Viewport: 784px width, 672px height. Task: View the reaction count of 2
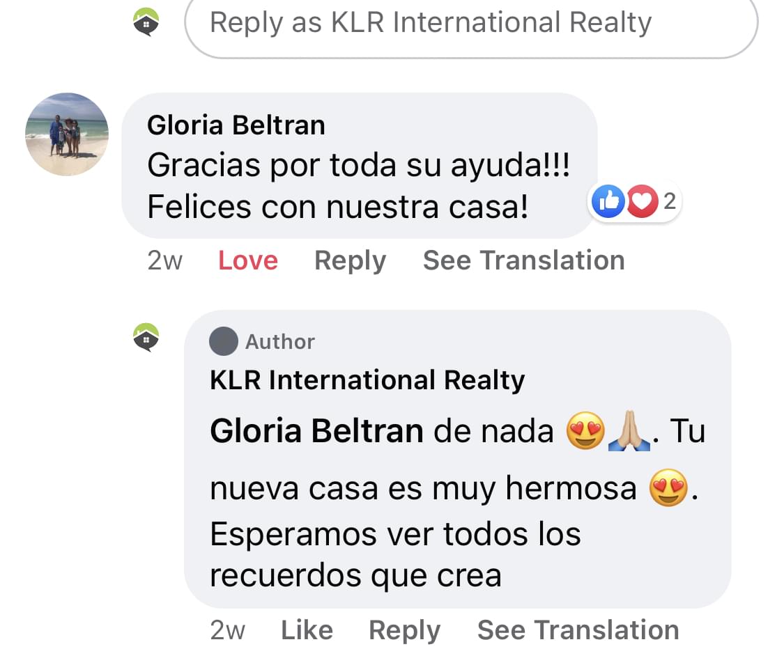pyautogui.click(x=670, y=202)
